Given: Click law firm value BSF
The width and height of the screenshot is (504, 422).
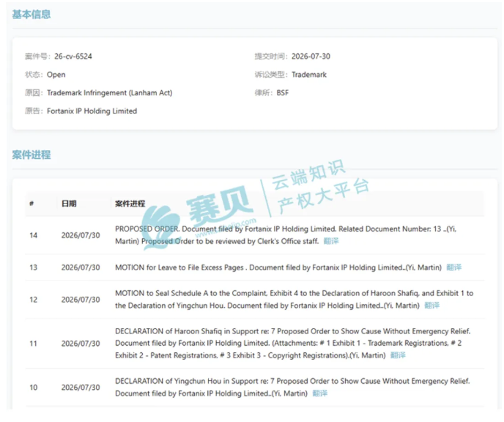Looking at the screenshot, I should coord(283,93).
